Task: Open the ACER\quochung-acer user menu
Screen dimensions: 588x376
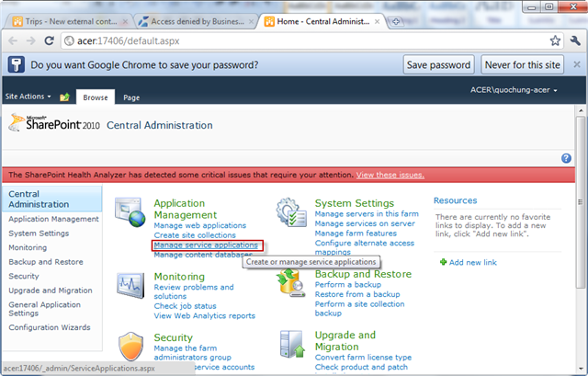Action: click(x=514, y=90)
